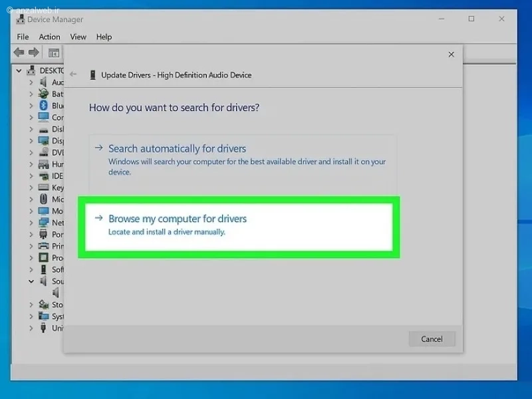Open the File menu

pos(23,37)
